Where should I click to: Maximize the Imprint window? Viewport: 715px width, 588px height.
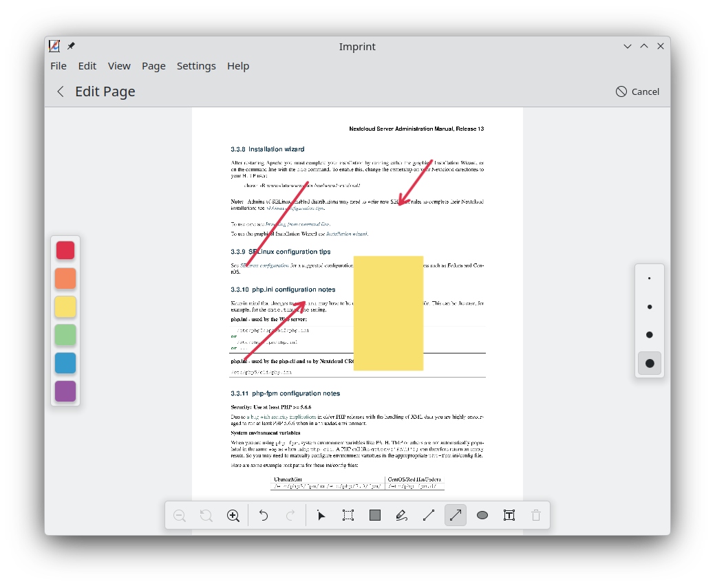pos(644,46)
